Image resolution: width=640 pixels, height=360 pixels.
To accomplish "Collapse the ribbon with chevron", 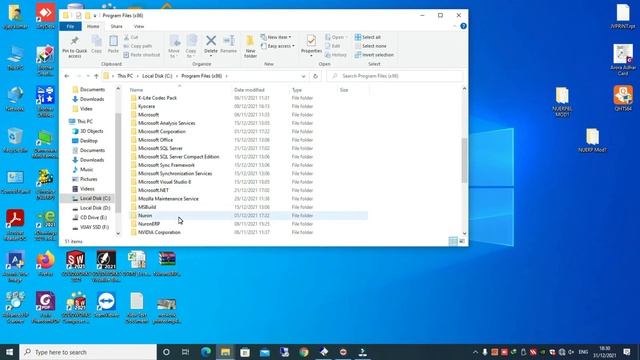I will click(x=455, y=26).
